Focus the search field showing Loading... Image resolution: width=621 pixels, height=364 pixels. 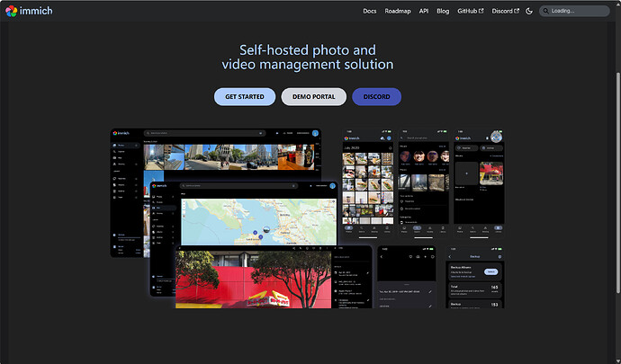coord(574,11)
